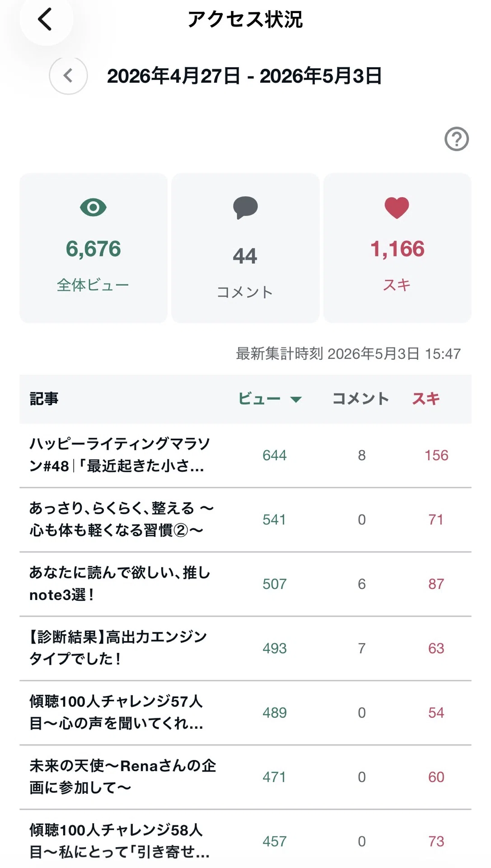Open article あなたに読んで欲しい、推しnote3選

coord(245,584)
